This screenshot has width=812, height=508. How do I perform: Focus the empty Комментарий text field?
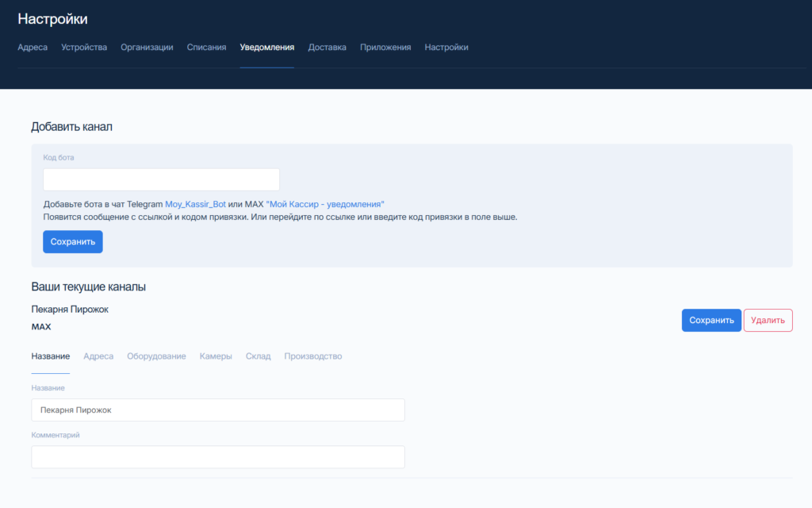pos(218,457)
